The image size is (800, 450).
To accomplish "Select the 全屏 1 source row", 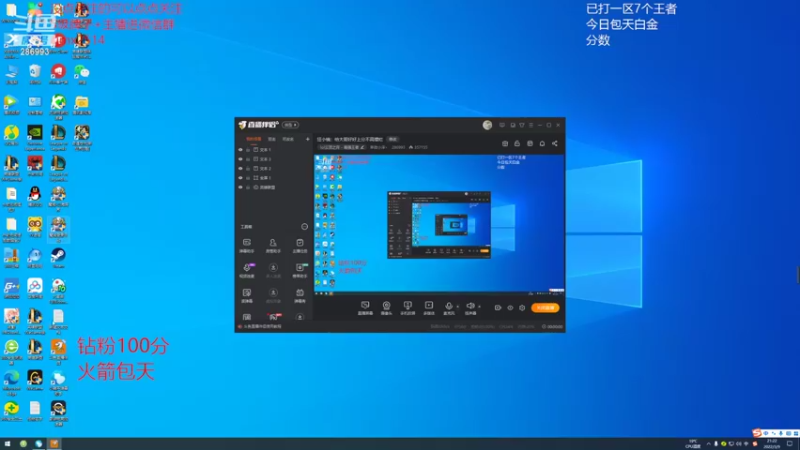I will coord(274,178).
